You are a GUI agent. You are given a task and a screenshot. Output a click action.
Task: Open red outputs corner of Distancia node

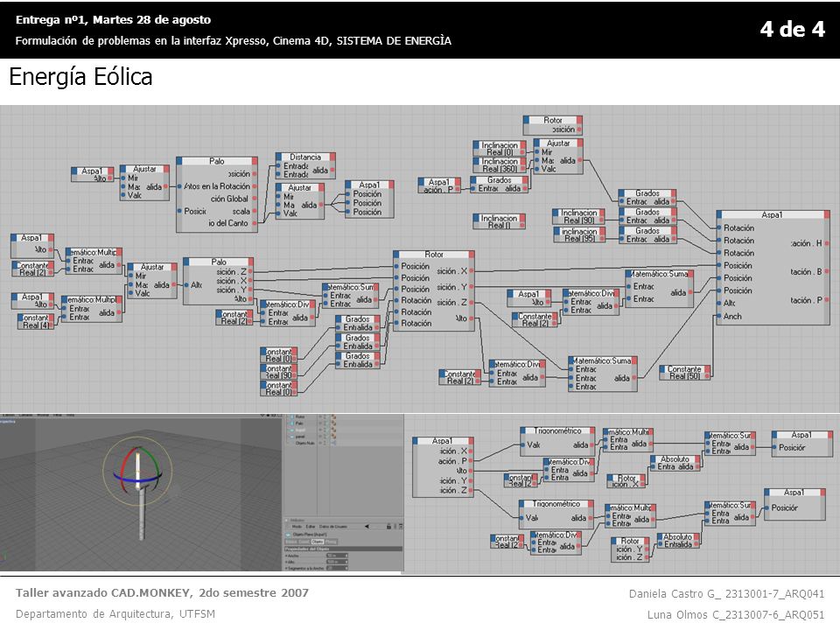pyautogui.click(x=332, y=157)
